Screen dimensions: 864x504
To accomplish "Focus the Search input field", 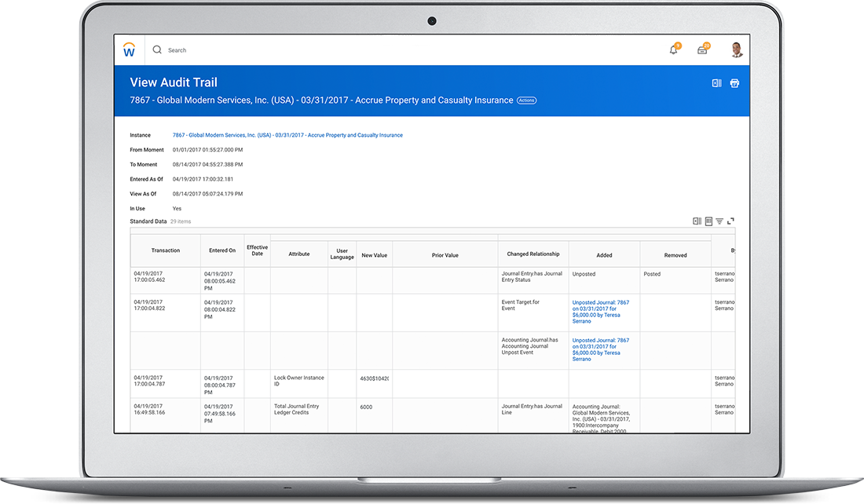I will [177, 50].
